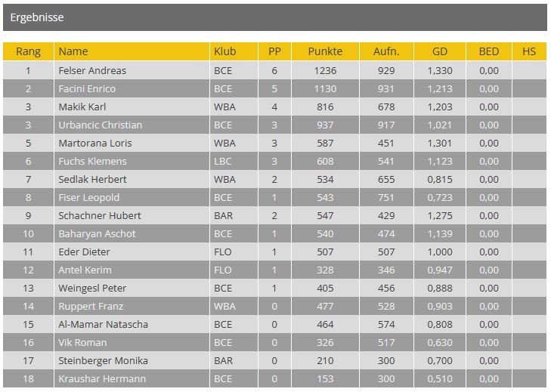Click Urbancic Christian in the results

[101, 125]
